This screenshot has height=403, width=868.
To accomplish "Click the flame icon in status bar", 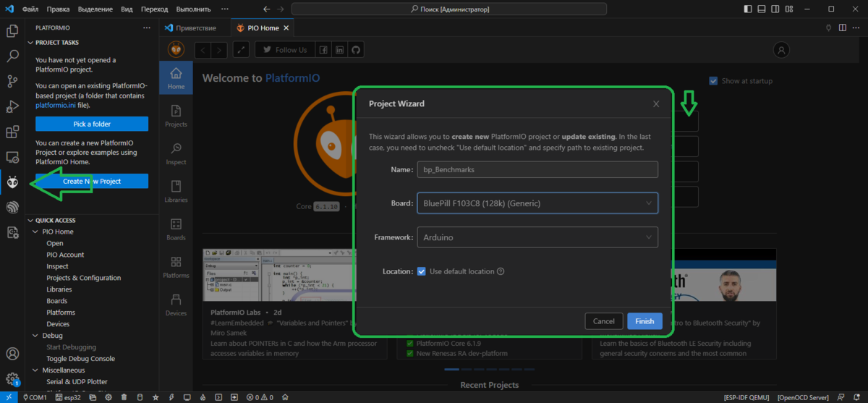I will (203, 397).
